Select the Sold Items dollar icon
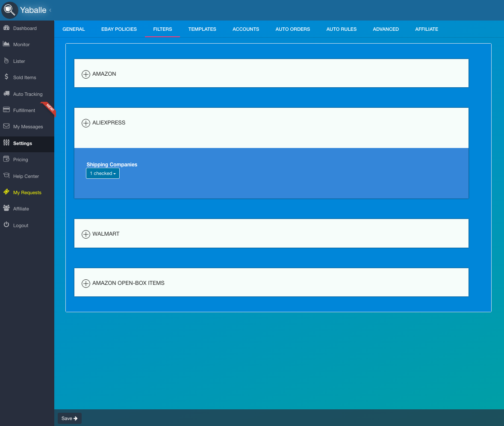Viewport: 504px width, 426px height. pyautogui.click(x=6, y=77)
